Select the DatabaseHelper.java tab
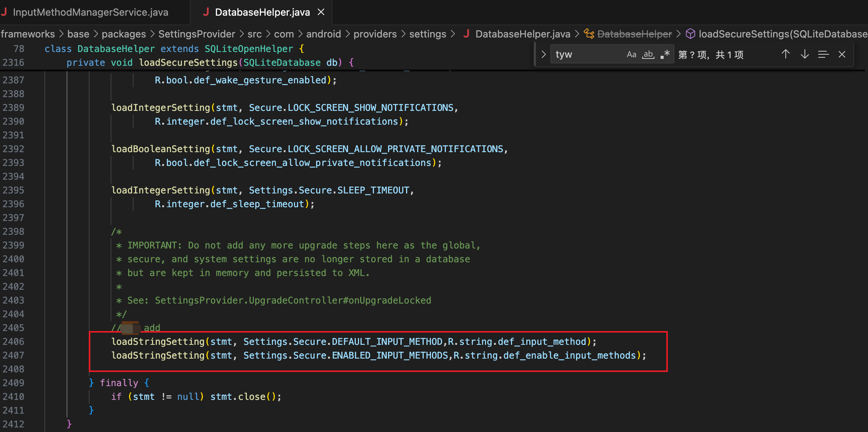Screen dimensions: 868x432 point(262,12)
